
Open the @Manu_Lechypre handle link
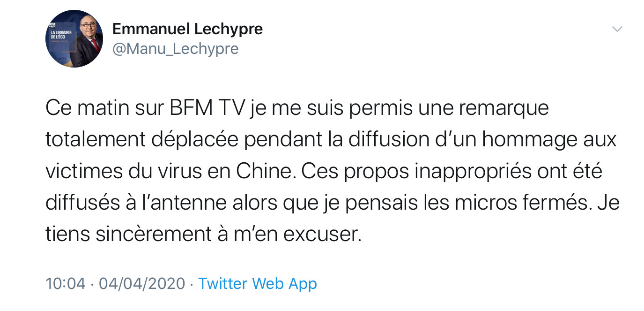pyautogui.click(x=176, y=48)
